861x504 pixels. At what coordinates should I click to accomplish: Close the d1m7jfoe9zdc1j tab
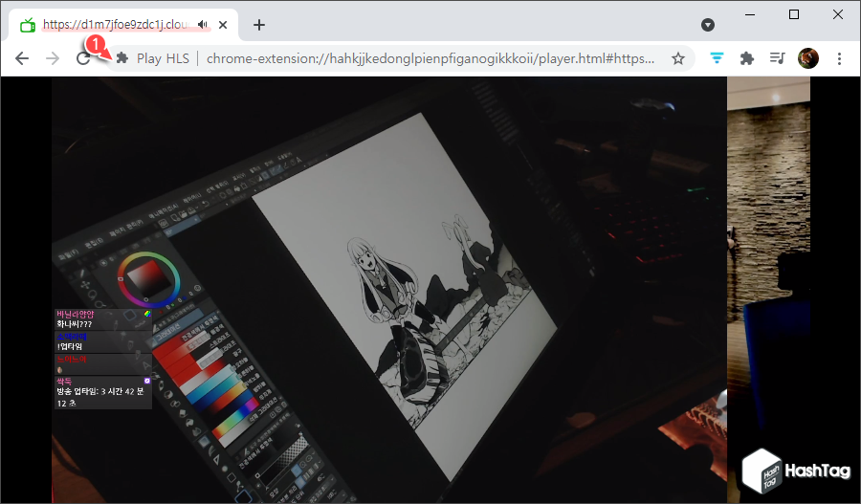tap(222, 25)
